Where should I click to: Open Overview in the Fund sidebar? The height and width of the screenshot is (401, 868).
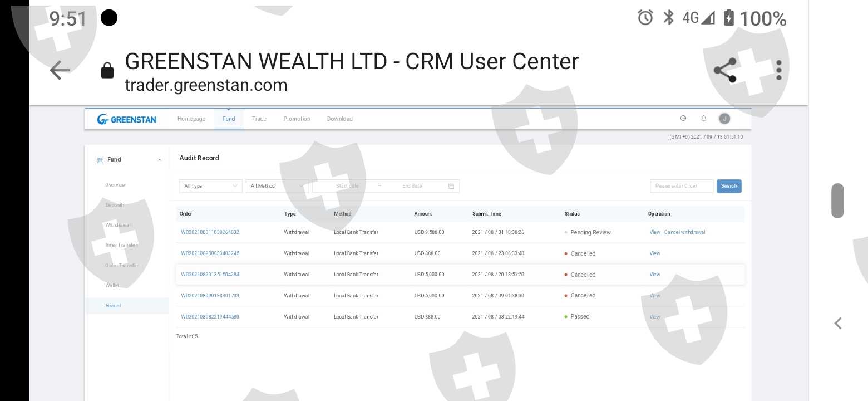tap(116, 185)
